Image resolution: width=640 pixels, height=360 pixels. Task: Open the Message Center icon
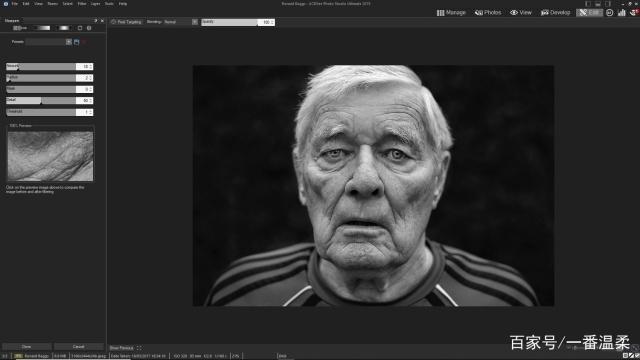[634, 13]
